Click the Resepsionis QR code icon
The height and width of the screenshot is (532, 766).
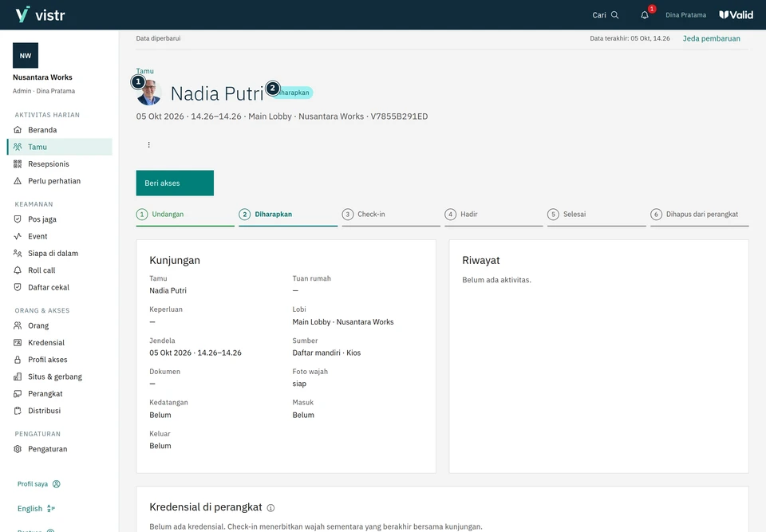click(18, 164)
